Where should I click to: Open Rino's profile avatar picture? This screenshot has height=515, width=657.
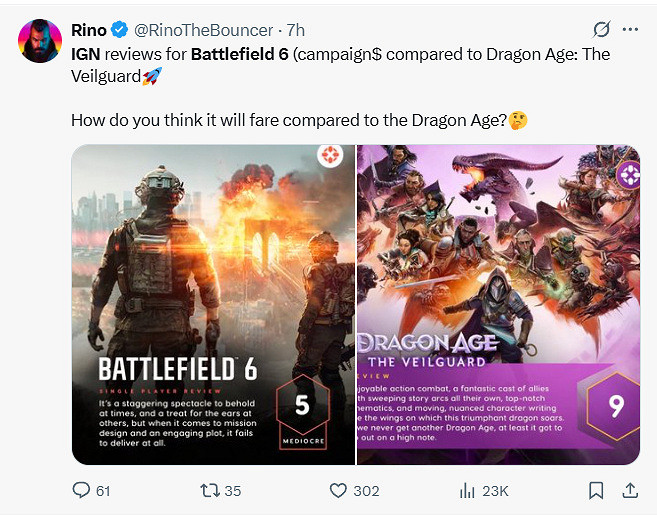[40, 40]
